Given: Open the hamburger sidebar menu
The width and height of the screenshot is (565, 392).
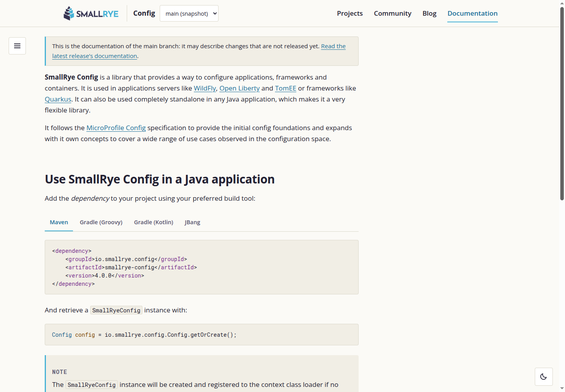Looking at the screenshot, I should 17,46.
